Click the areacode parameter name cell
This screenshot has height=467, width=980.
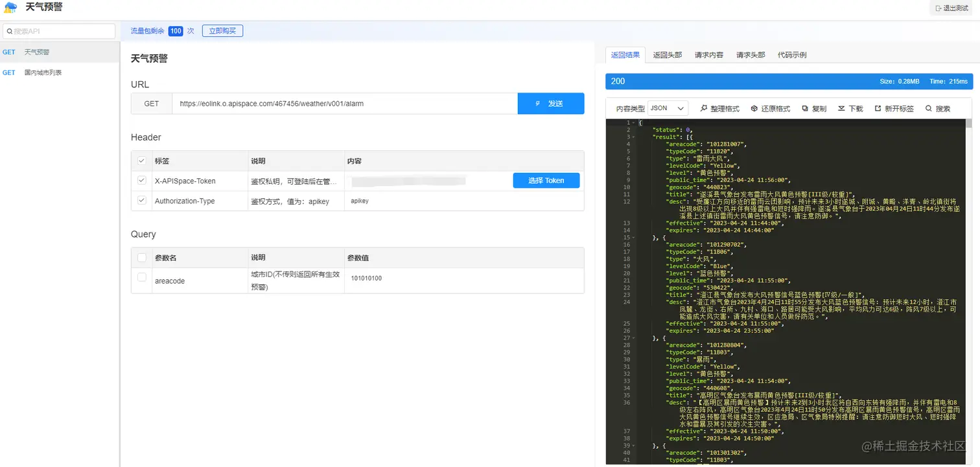pyautogui.click(x=170, y=281)
